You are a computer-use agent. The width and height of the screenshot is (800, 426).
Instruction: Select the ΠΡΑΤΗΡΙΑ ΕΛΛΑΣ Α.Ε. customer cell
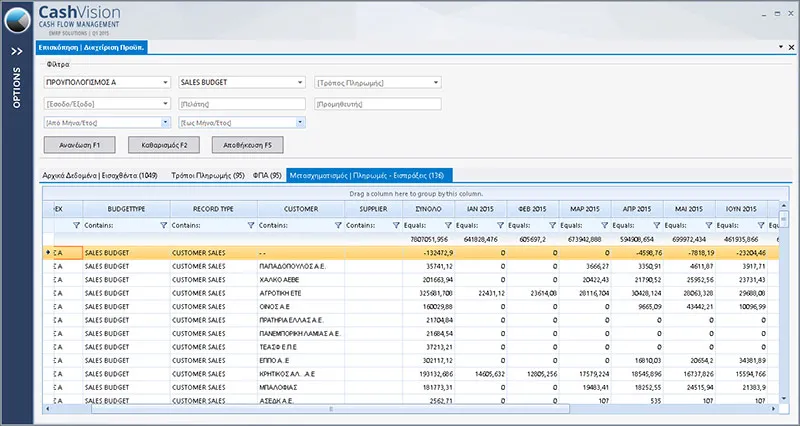tap(301, 320)
